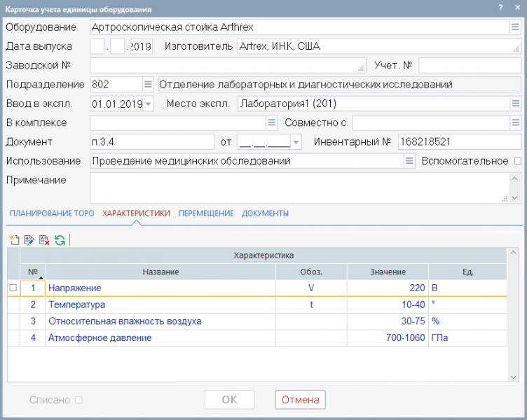Click the help question mark in title bar
527x420 pixels.
click(500, 8)
